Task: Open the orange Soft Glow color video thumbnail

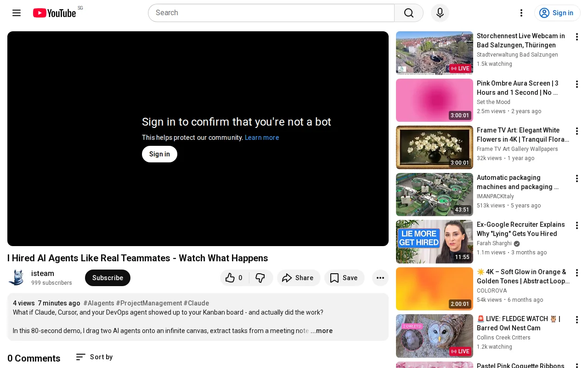Action: (x=435, y=289)
